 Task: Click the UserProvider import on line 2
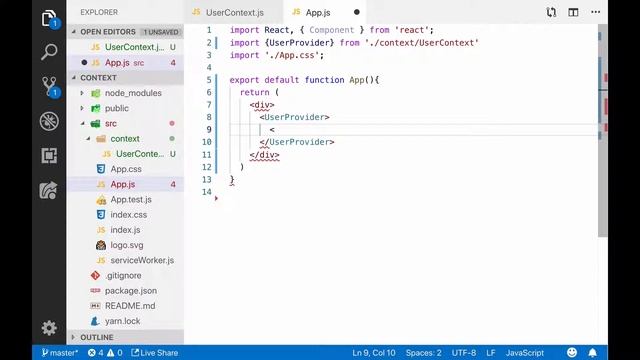coord(299,42)
